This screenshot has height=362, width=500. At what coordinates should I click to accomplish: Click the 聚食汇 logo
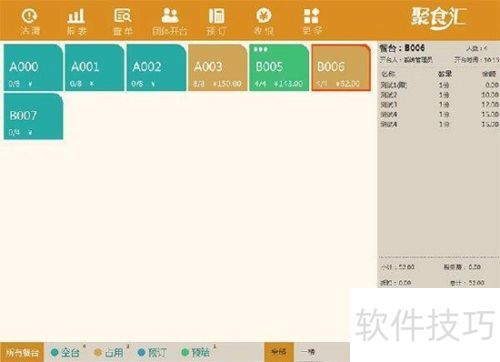click(438, 18)
